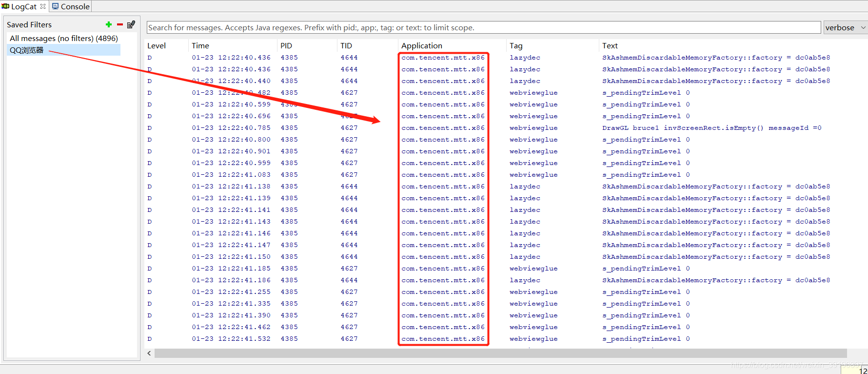
Task: Select the DrawGL bruce1 invScreenRect message
Action: (712, 128)
